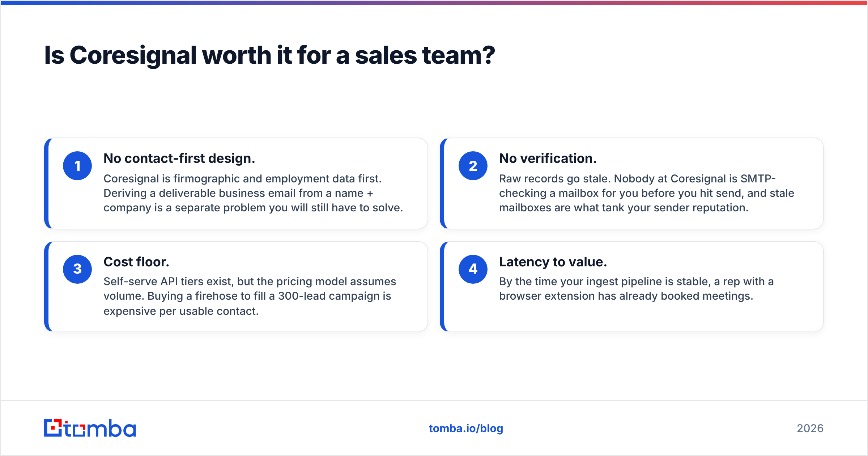Click the number 4 circle badge
This screenshot has height=456, width=868.
(473, 269)
